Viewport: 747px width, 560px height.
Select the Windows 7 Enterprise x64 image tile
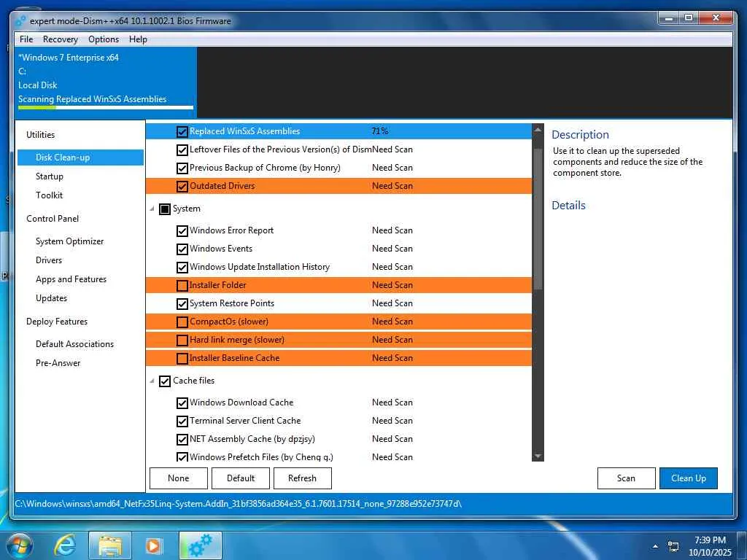tap(106, 82)
